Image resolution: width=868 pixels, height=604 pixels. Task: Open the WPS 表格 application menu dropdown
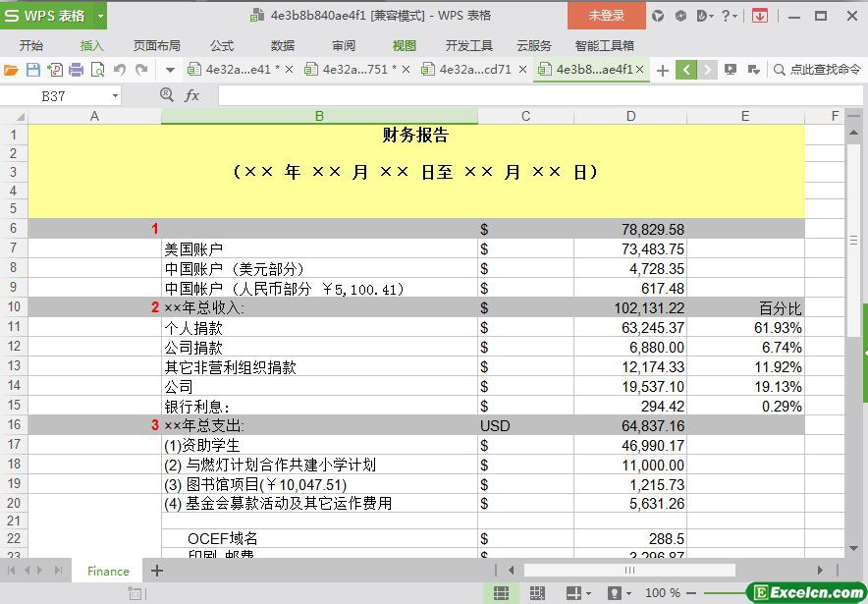[101, 16]
